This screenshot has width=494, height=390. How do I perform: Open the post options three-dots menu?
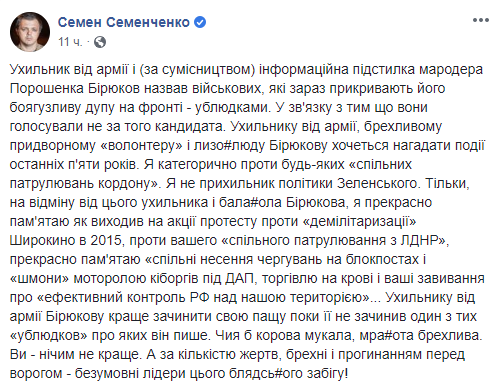click(481, 21)
